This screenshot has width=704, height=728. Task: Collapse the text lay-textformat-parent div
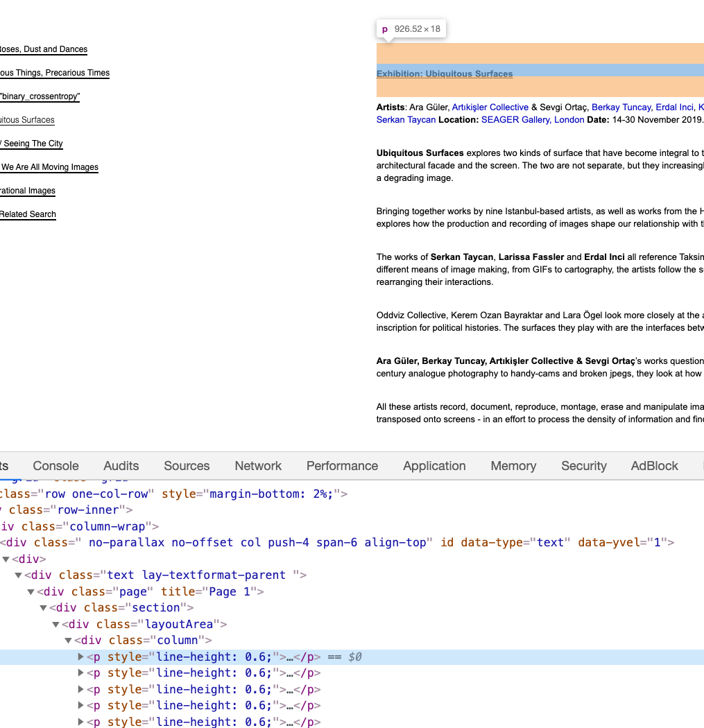19,575
